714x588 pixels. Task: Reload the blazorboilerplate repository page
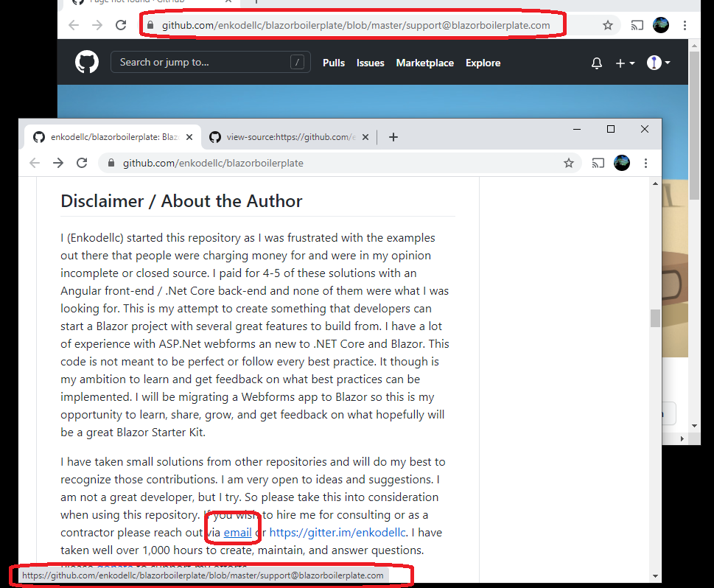[82, 163]
